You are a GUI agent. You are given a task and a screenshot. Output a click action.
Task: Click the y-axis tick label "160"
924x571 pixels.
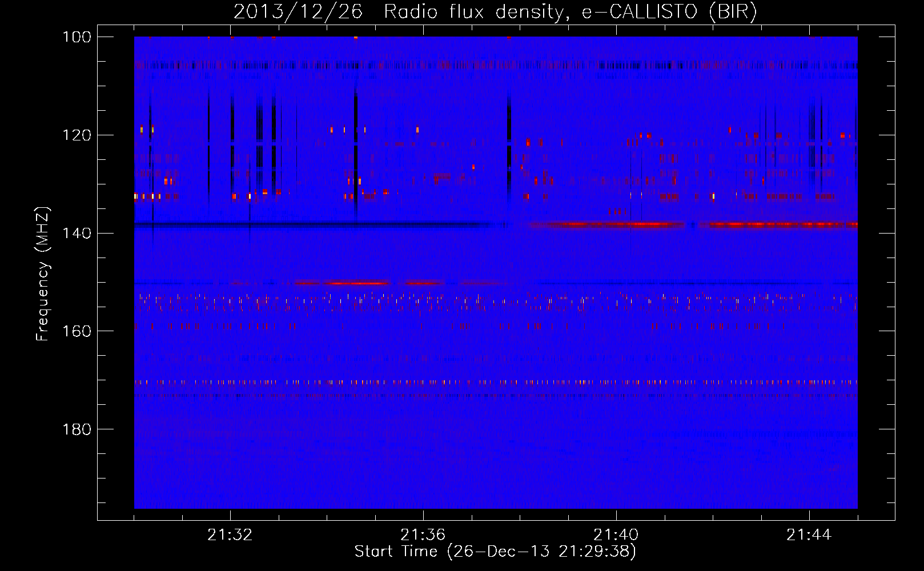pos(77,331)
